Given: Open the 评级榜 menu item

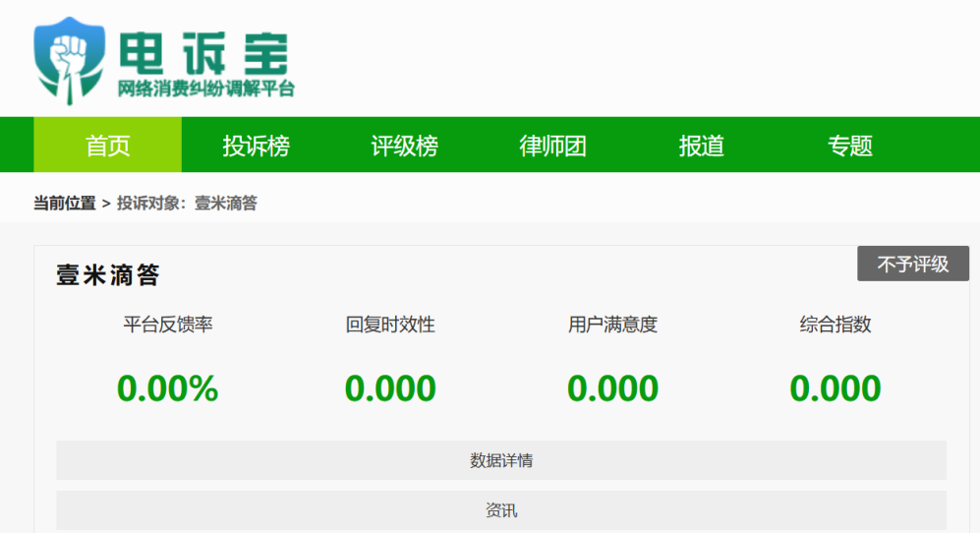Looking at the screenshot, I should click(404, 146).
